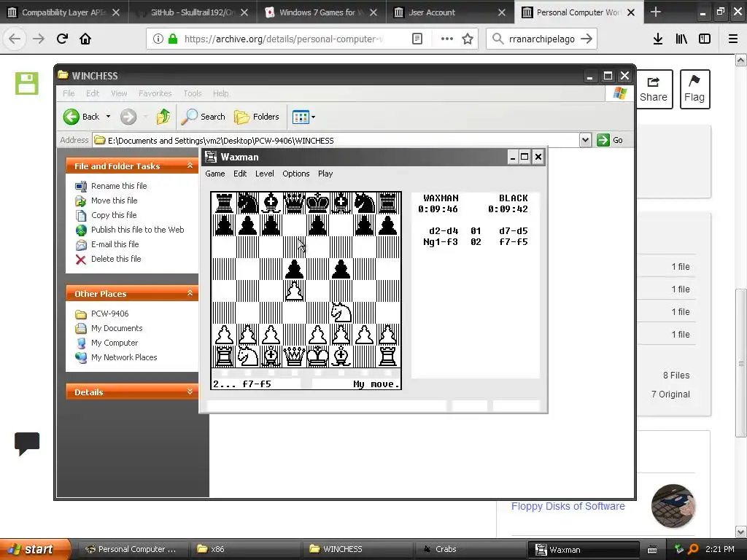
Task: Open Search in the explorer toolbar
Action: pos(203,117)
